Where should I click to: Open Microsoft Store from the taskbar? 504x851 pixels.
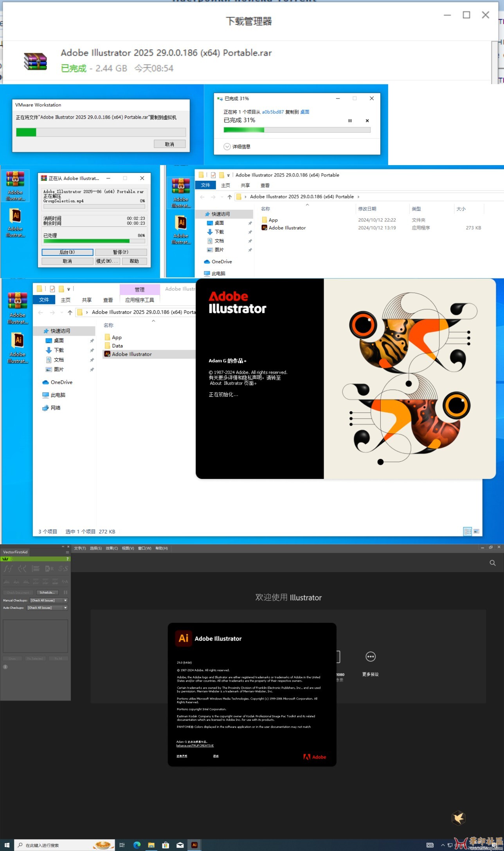point(166,845)
